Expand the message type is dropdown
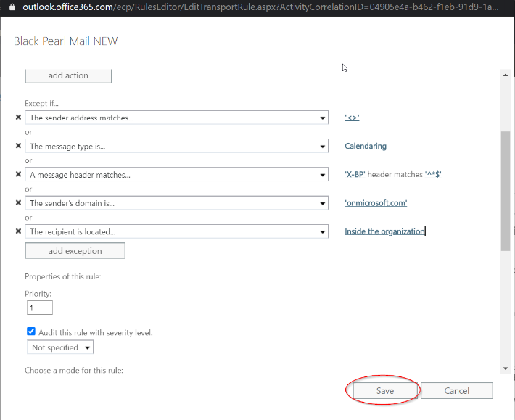This screenshot has width=515, height=420. (x=322, y=146)
